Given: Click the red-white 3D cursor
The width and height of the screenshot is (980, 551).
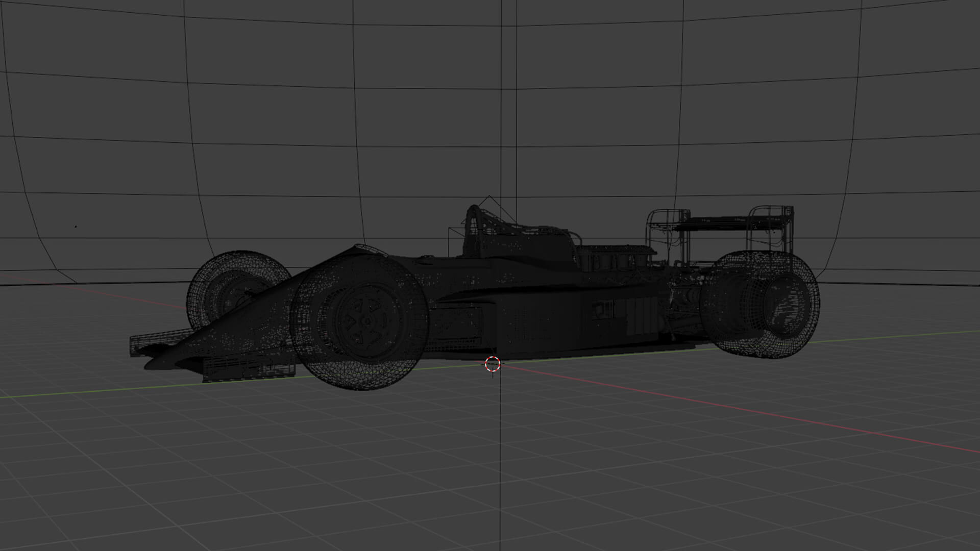Looking at the screenshot, I should 492,364.
